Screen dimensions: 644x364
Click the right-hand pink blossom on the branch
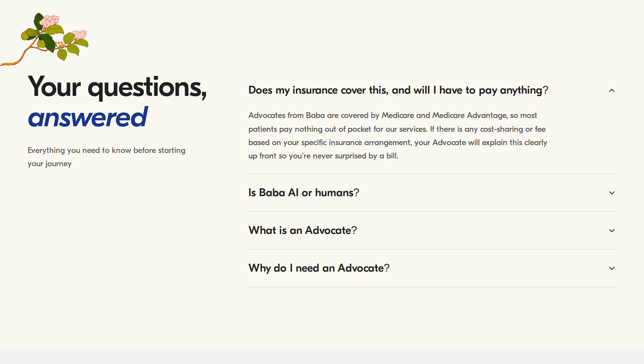[80, 34]
